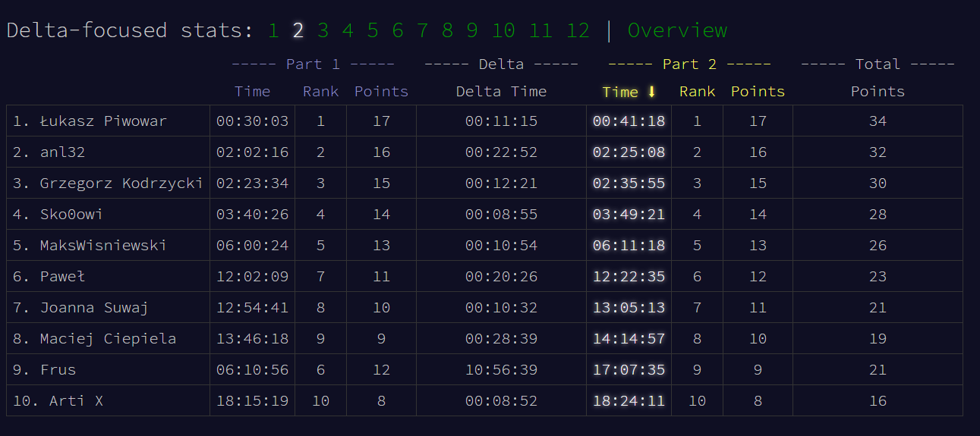Select the currently active day 2 tab
980x436 pixels.
click(x=298, y=30)
